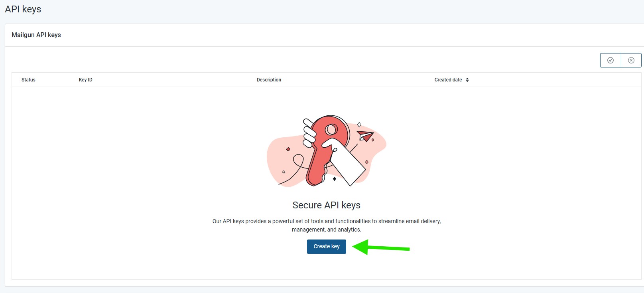Click the round hole of the red key

331,129
